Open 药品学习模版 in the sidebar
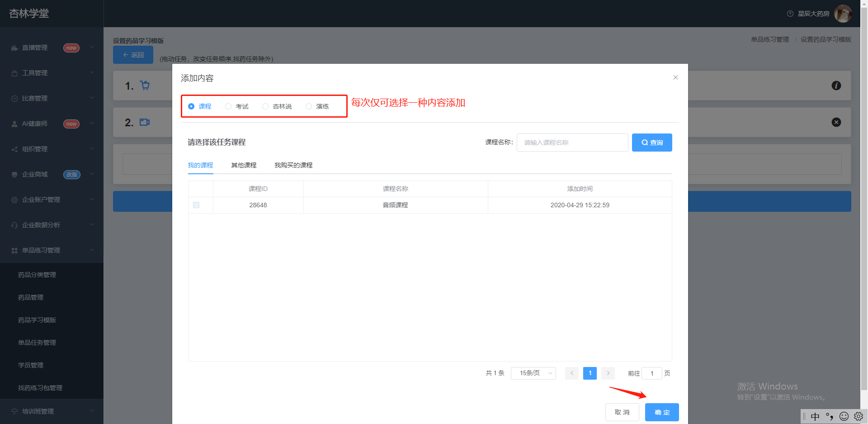This screenshot has height=424, width=868. (37, 320)
